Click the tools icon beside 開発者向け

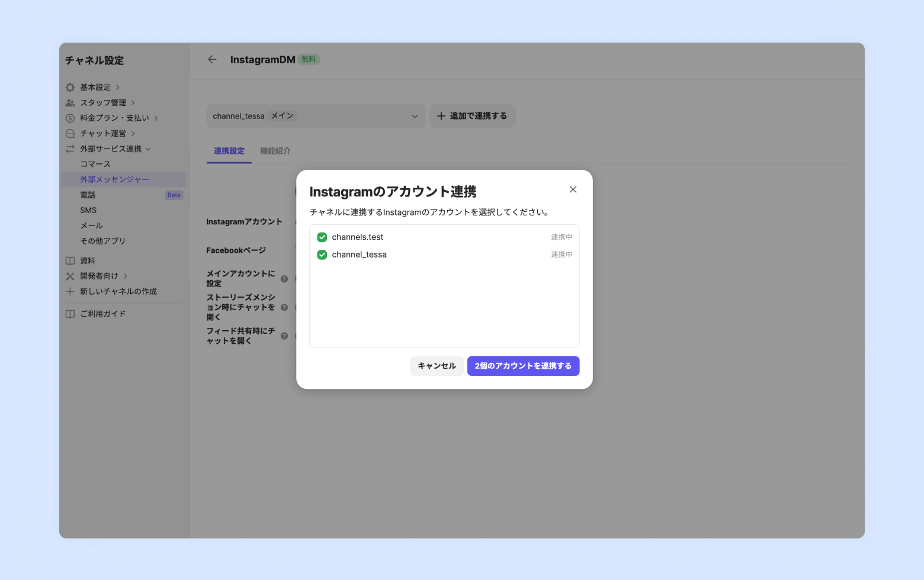click(x=70, y=276)
